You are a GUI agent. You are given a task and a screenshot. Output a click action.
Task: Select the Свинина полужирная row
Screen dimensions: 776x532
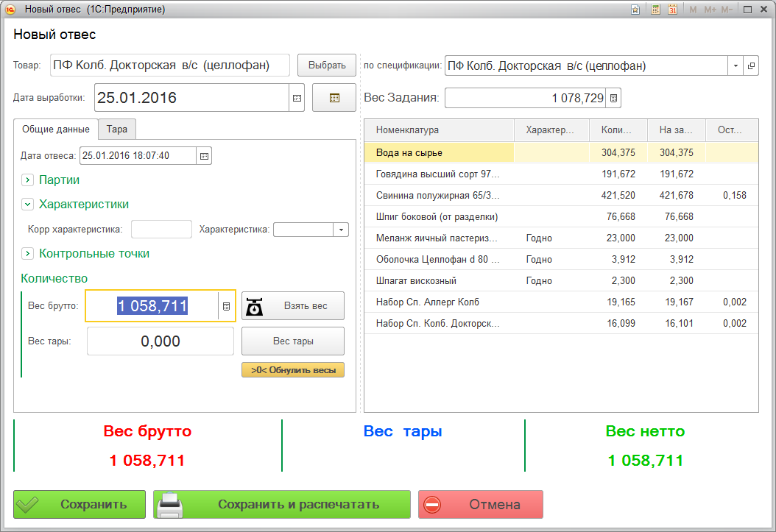point(561,195)
